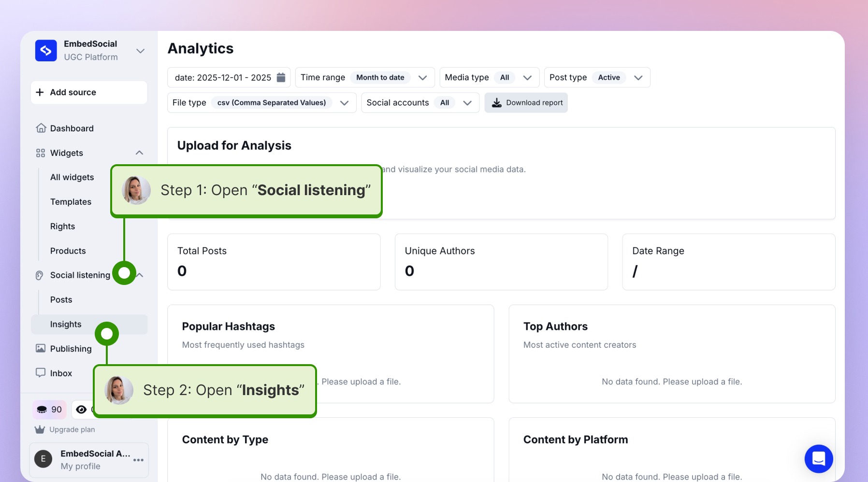Select the Insights sidebar item

[89, 325]
